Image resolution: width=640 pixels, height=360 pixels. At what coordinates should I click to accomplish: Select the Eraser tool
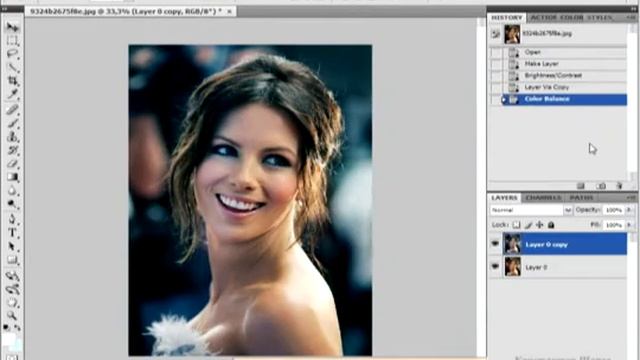(12, 164)
